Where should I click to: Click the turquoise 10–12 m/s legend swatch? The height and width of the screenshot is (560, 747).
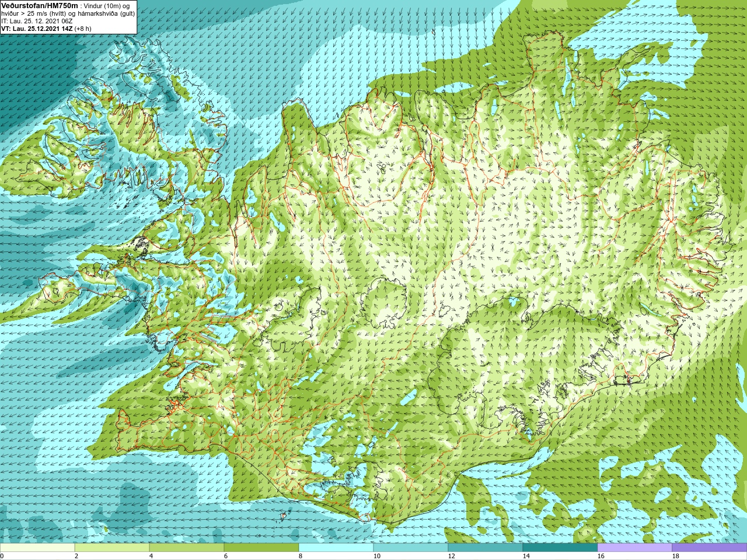pos(411,548)
